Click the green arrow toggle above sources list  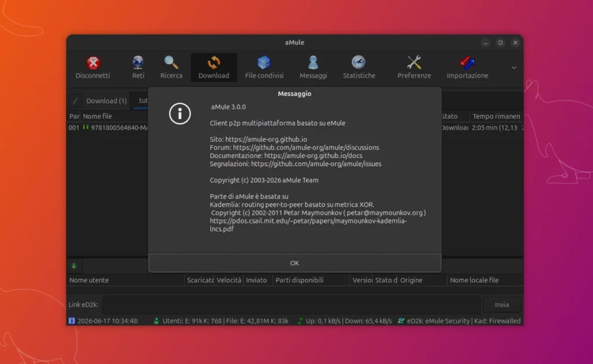(x=74, y=266)
